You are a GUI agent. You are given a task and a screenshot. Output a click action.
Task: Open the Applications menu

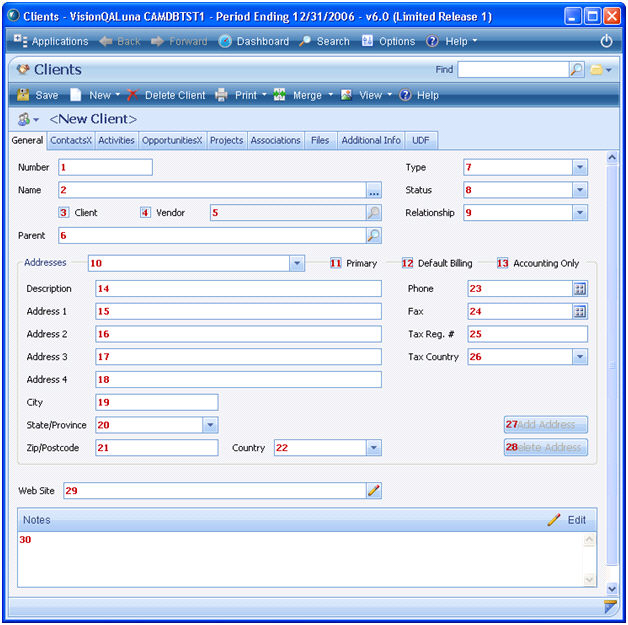coord(52,41)
